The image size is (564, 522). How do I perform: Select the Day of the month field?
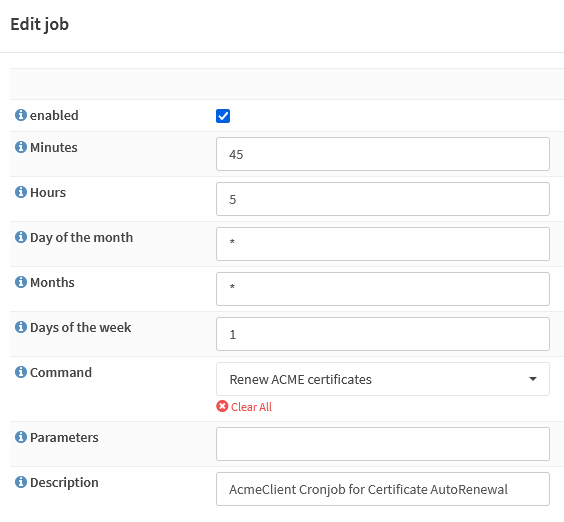pyautogui.click(x=383, y=244)
